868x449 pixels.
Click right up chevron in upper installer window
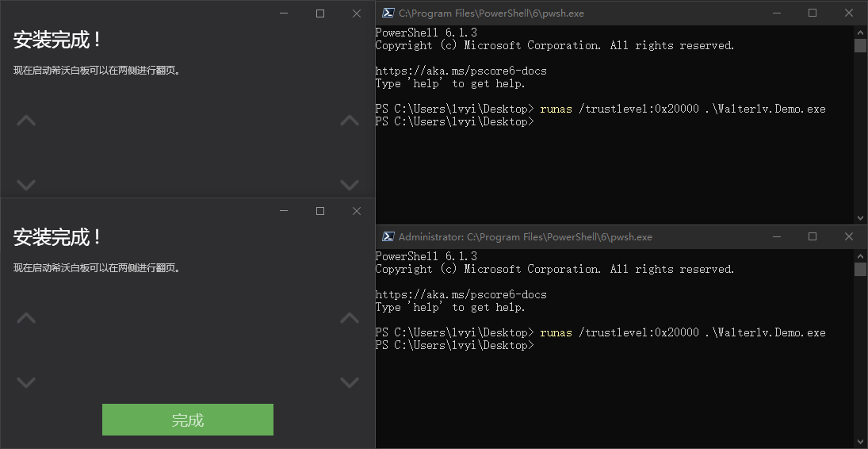pyautogui.click(x=350, y=121)
